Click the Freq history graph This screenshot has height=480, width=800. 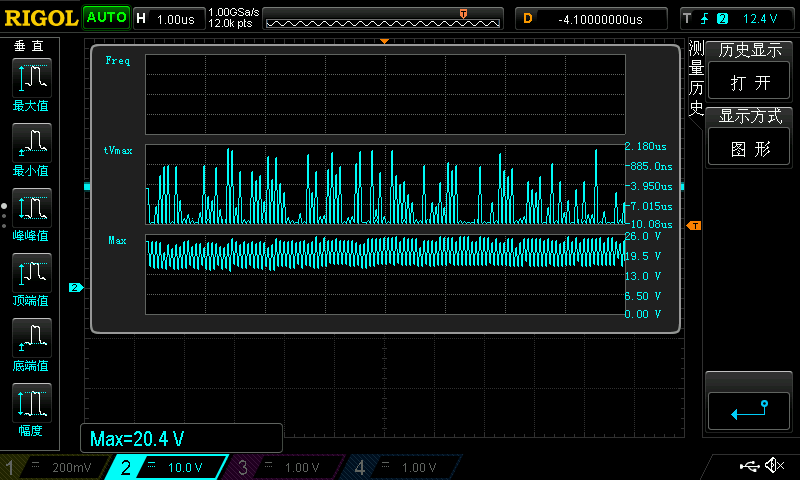pos(385,94)
